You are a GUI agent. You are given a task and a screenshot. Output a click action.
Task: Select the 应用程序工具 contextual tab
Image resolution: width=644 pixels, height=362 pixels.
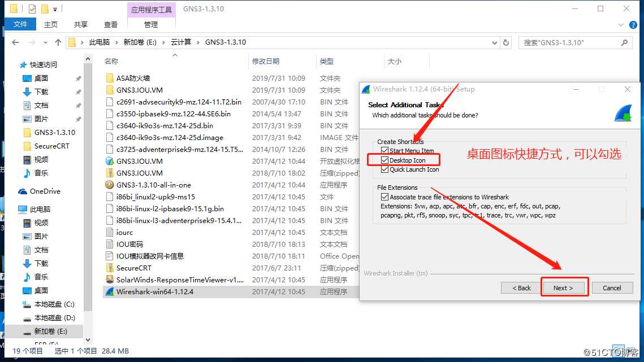(152, 10)
